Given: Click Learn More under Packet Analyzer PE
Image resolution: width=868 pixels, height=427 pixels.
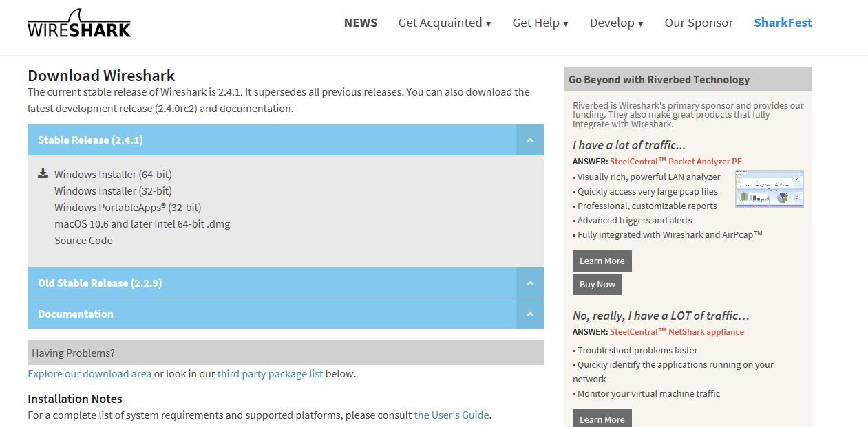Looking at the screenshot, I should tap(602, 261).
